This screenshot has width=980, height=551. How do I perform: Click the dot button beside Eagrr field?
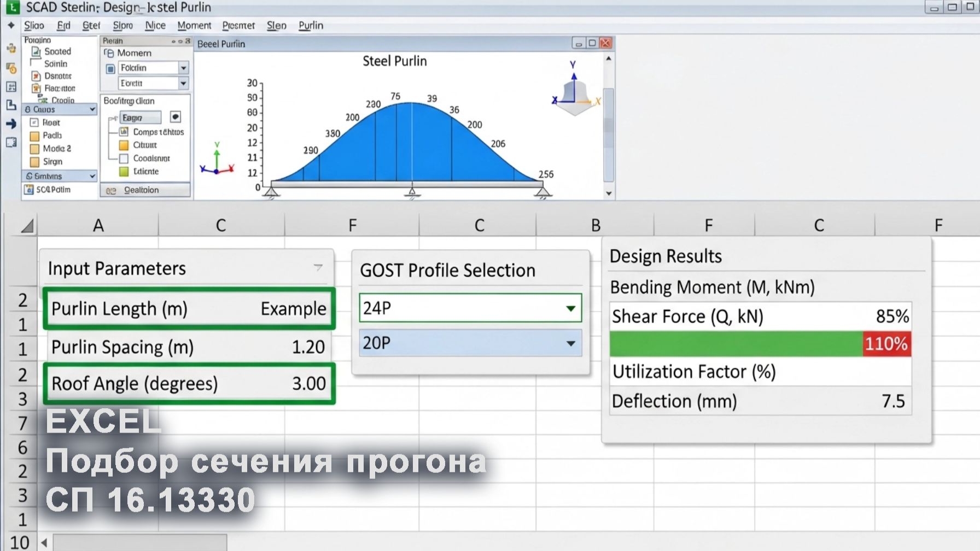coord(176,117)
